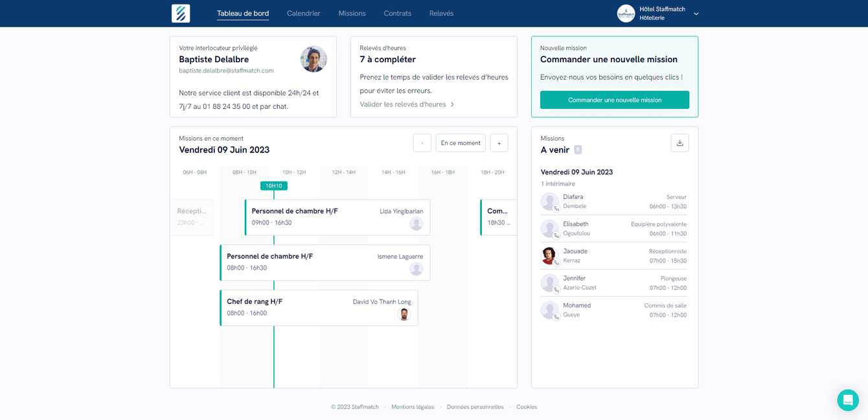Viewport: 868px width, 420px height.
Task: Open the Contrats section
Action: click(x=397, y=13)
